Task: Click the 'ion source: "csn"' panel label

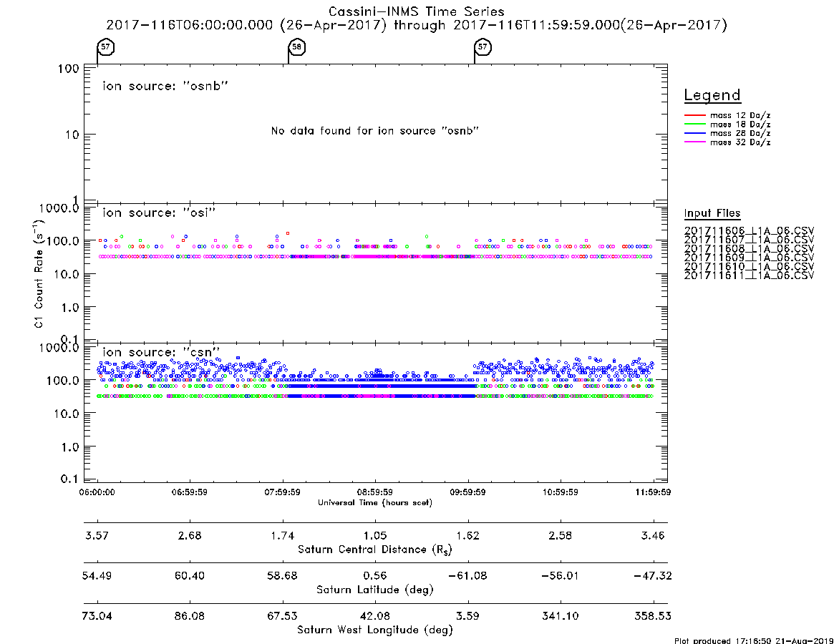Action: [x=161, y=352]
